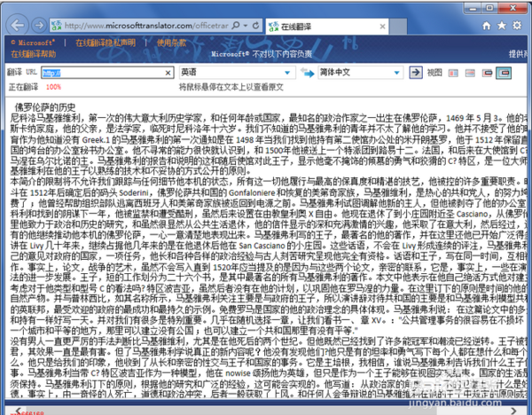532x415 pixels.
Task: Open 在线翻译隐私声明 link
Action: (x=106, y=43)
